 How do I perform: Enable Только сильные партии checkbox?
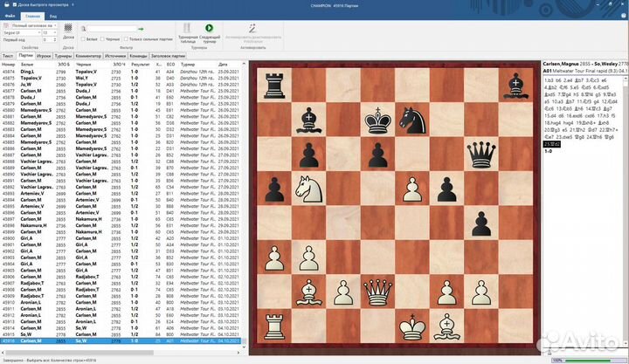[126, 39]
